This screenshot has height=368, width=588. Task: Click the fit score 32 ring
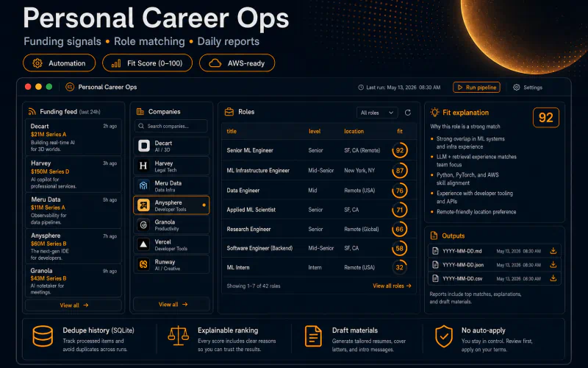point(400,267)
